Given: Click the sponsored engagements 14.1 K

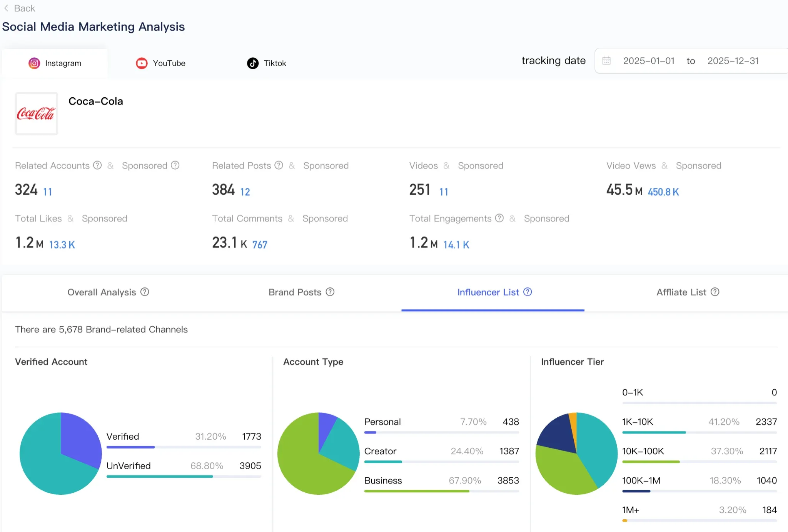Looking at the screenshot, I should pos(456,245).
